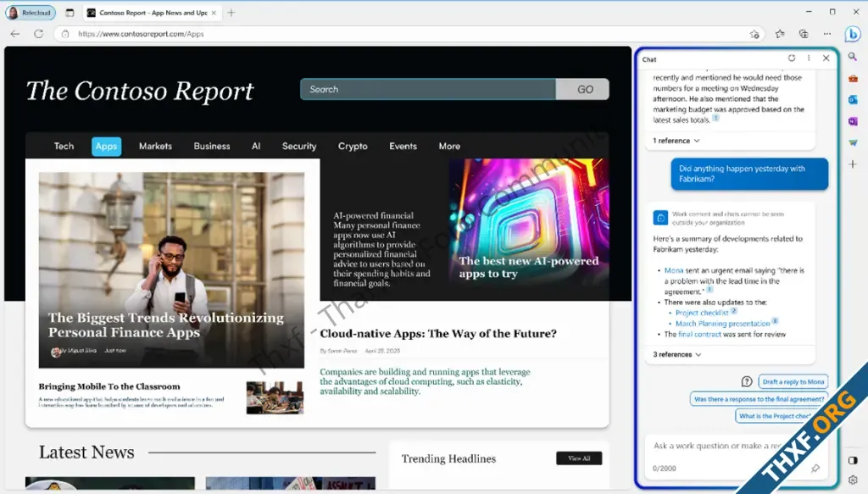Open the sidebar Drop paper-plane icon
868x494 pixels.
click(x=853, y=142)
